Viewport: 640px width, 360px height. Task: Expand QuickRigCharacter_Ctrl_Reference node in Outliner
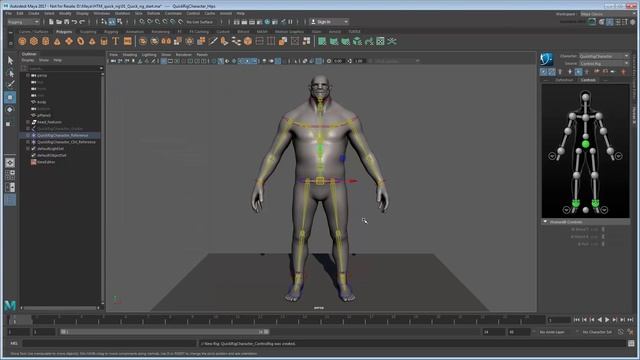coord(28,142)
